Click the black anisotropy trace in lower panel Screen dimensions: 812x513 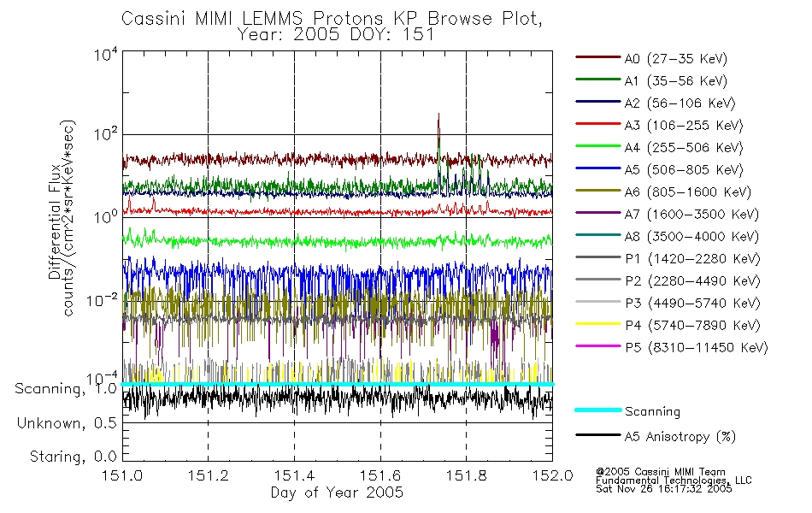[x=337, y=400]
